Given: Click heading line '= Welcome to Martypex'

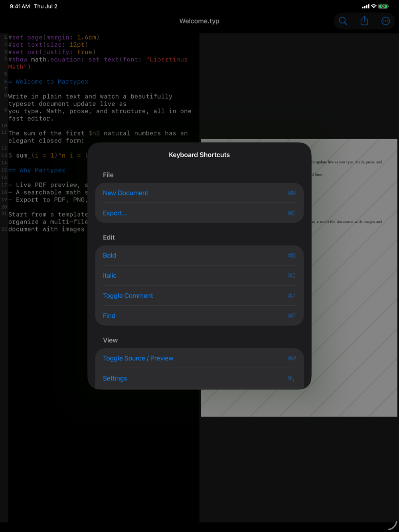Looking at the screenshot, I should [48, 81].
